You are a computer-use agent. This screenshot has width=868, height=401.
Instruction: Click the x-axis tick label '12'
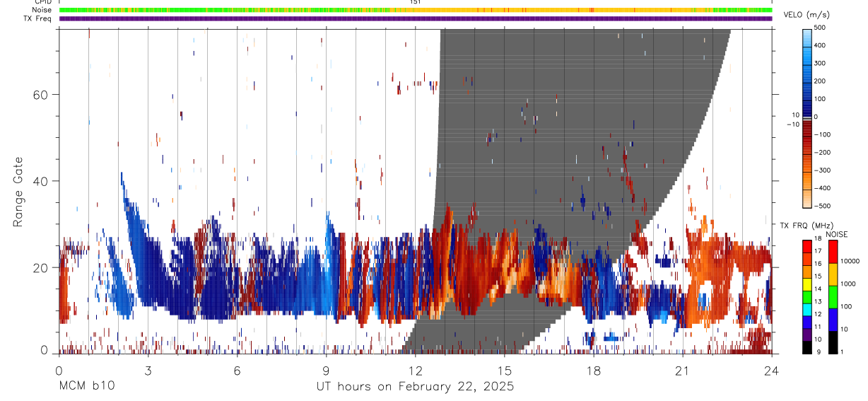click(x=415, y=371)
